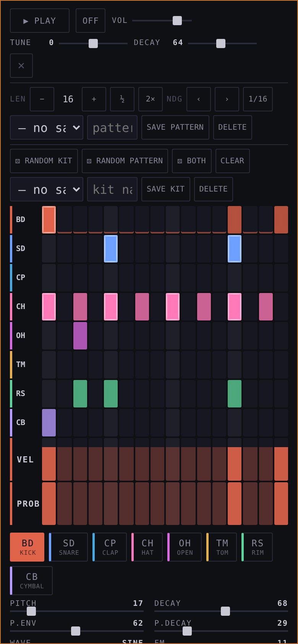Toggle CB step 1
This screenshot has width=298, height=644.
tap(49, 423)
